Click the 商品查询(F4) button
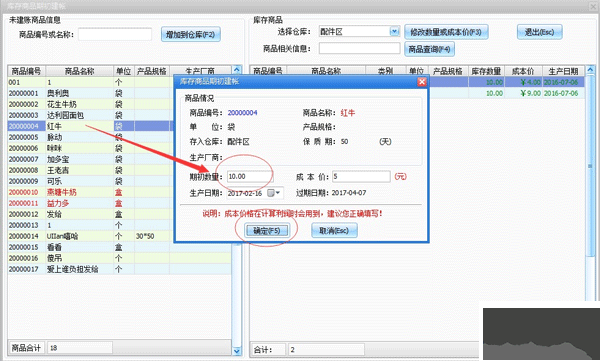Screen dimensions: 600x361 point(429,49)
